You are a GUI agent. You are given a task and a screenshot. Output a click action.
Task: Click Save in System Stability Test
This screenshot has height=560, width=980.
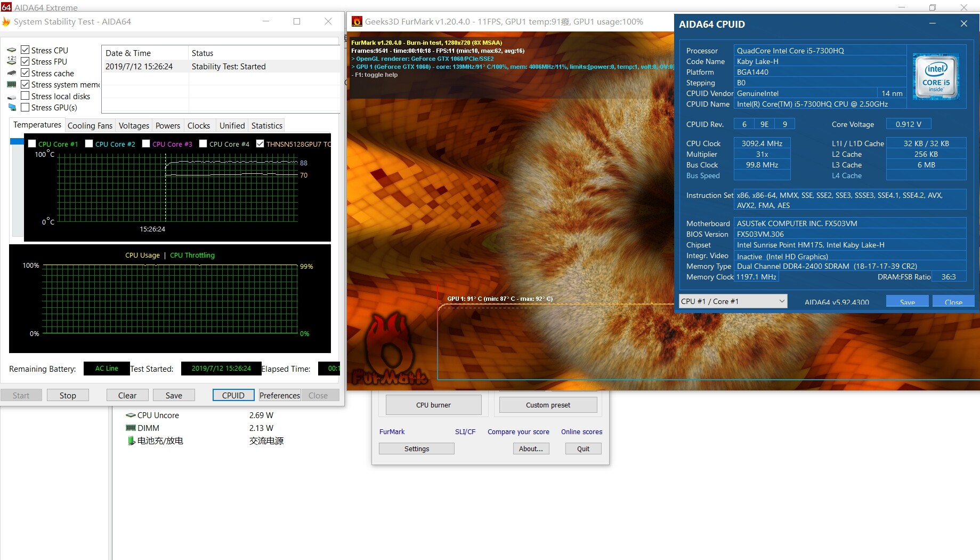174,395
